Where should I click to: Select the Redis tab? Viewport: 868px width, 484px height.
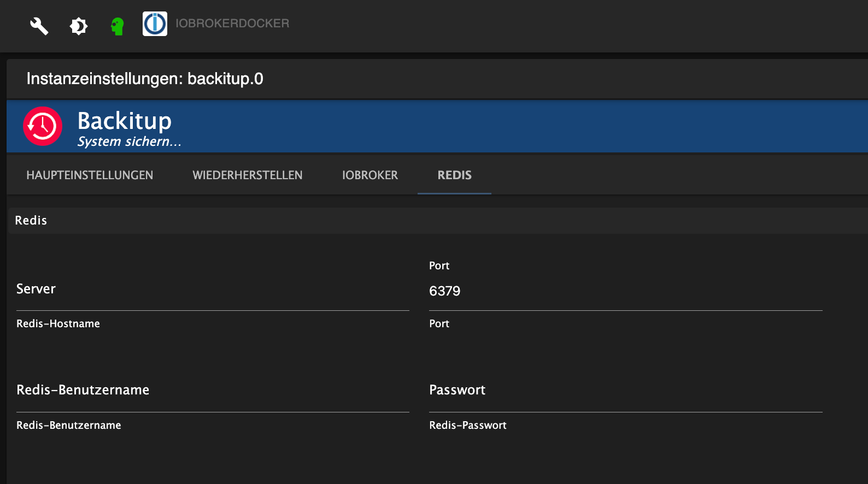click(455, 175)
